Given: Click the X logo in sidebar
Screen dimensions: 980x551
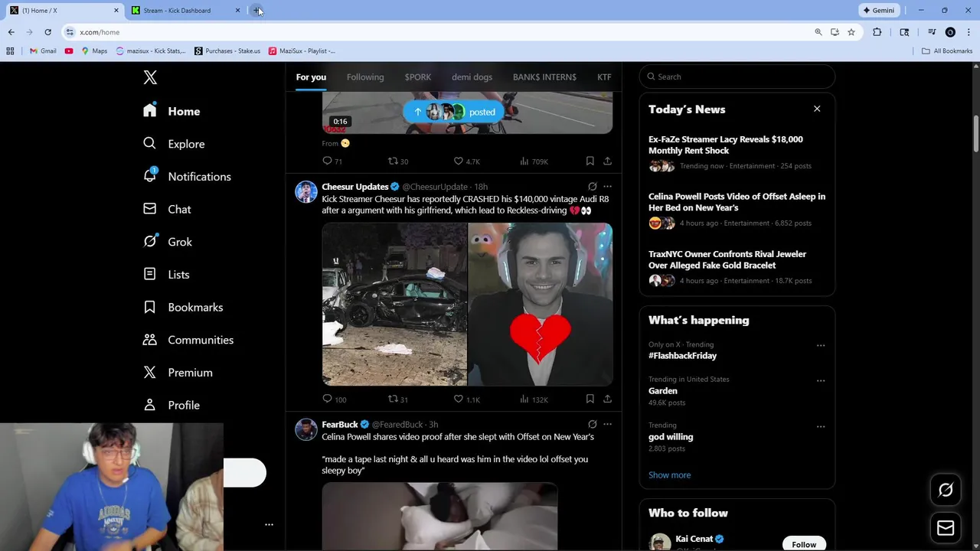Looking at the screenshot, I should (150, 77).
